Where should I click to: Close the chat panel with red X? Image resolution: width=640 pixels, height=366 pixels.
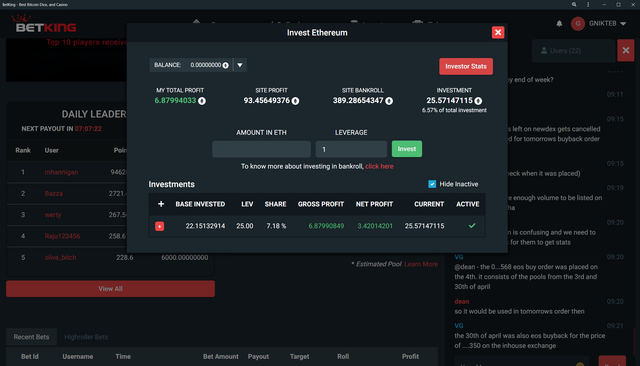pos(626,51)
